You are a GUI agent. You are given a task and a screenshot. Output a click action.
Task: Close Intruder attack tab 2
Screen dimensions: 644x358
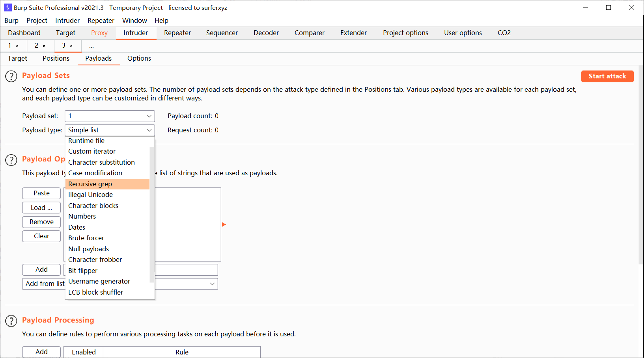[x=44, y=46]
